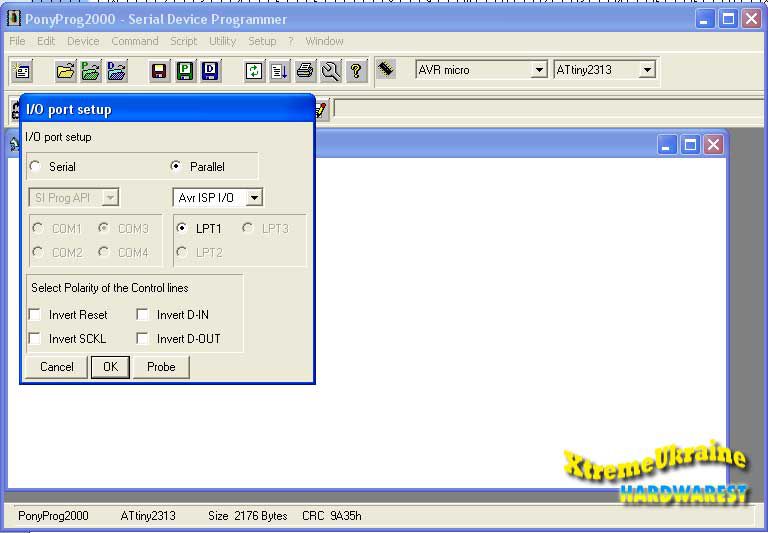The height and width of the screenshot is (533, 768).
Task: Toggle the Invert D-OUT checkbox
Action: (x=143, y=339)
